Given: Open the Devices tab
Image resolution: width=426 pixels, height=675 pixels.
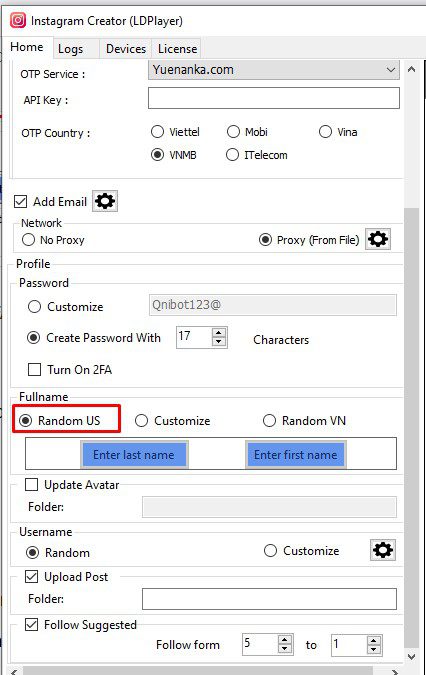Looking at the screenshot, I should click(x=126, y=49).
